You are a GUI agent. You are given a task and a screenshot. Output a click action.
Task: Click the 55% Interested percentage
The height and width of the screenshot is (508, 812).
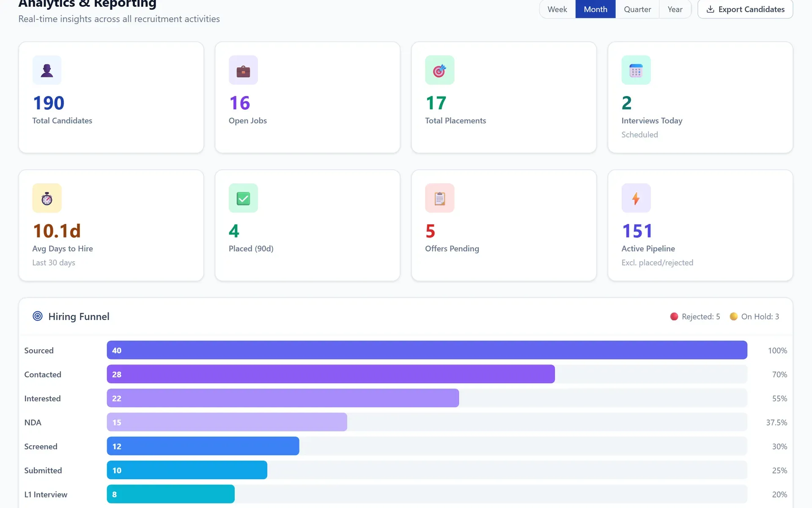tap(779, 398)
